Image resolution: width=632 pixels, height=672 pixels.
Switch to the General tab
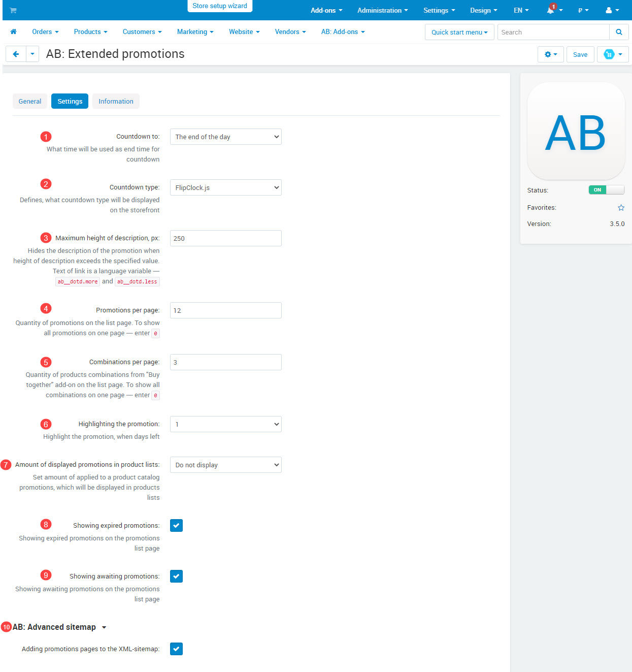pos(30,101)
